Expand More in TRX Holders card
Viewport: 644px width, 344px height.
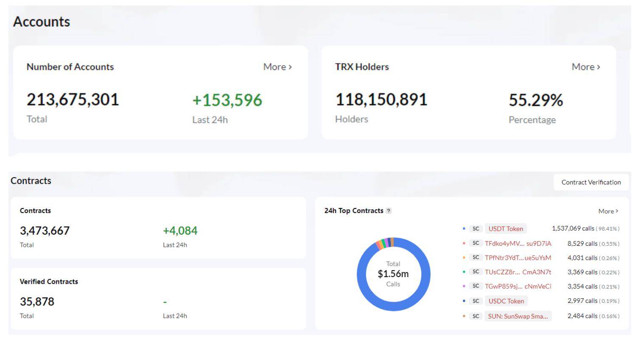(x=586, y=67)
